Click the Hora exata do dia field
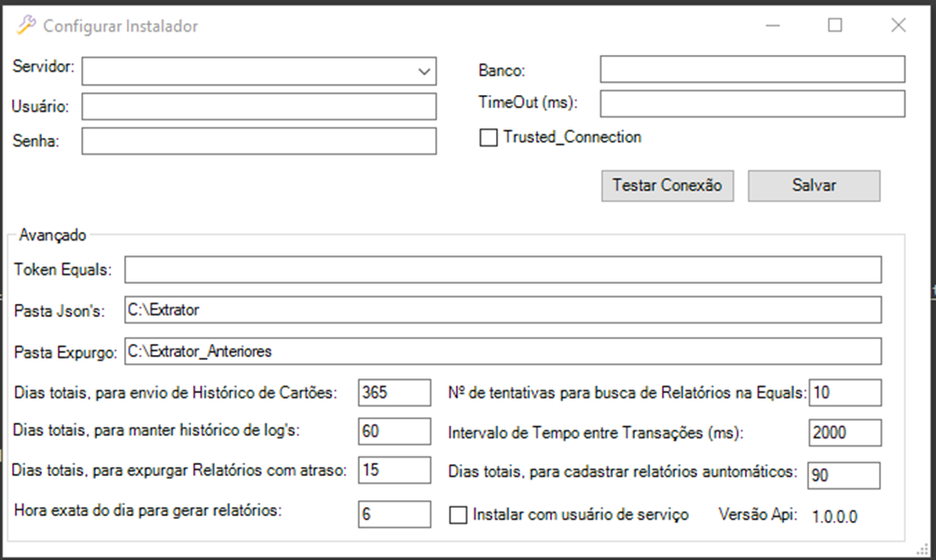Image resolution: width=936 pixels, height=560 pixels. coord(394,514)
